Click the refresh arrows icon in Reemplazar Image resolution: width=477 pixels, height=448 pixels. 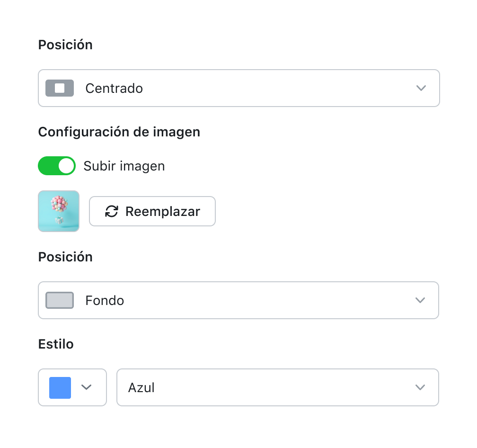click(112, 211)
